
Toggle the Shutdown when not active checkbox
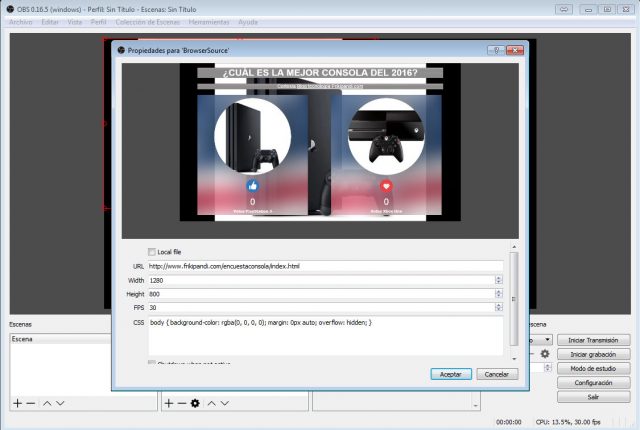(x=152, y=364)
